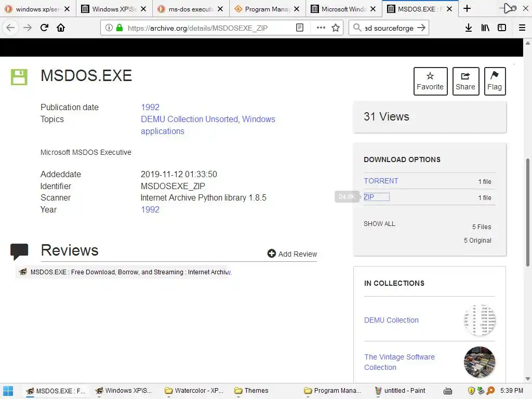Close the 'Program Manag' tab
This screenshot has height=399, width=532.
[297, 9]
